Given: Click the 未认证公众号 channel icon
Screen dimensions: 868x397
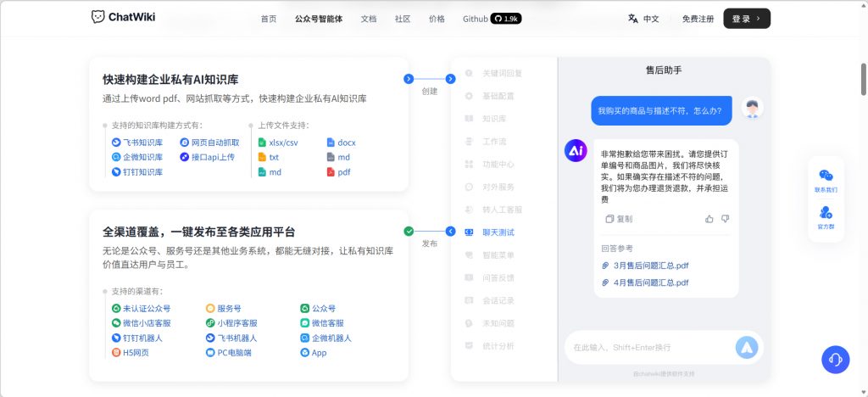Looking at the screenshot, I should pos(116,309).
